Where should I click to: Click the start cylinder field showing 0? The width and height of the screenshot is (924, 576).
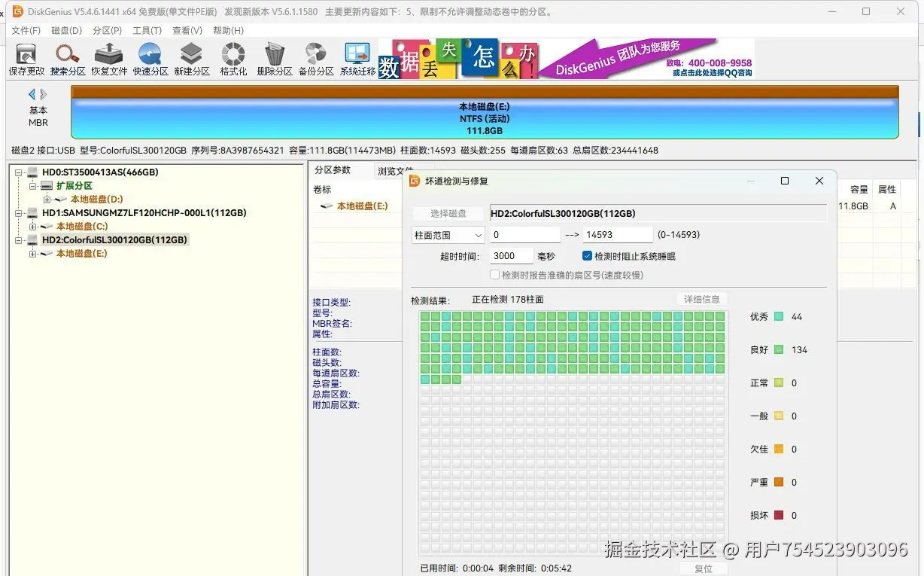click(x=525, y=235)
